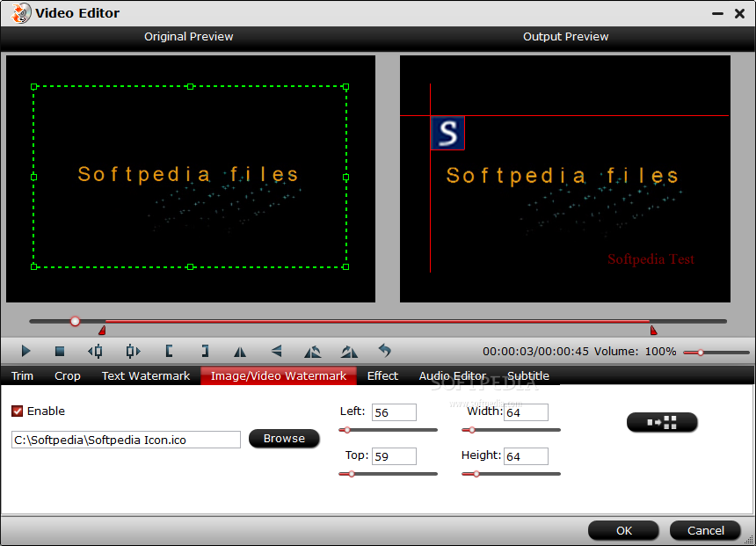Click the right-middle crop handle
This screenshot has height=546, width=756.
(345, 178)
